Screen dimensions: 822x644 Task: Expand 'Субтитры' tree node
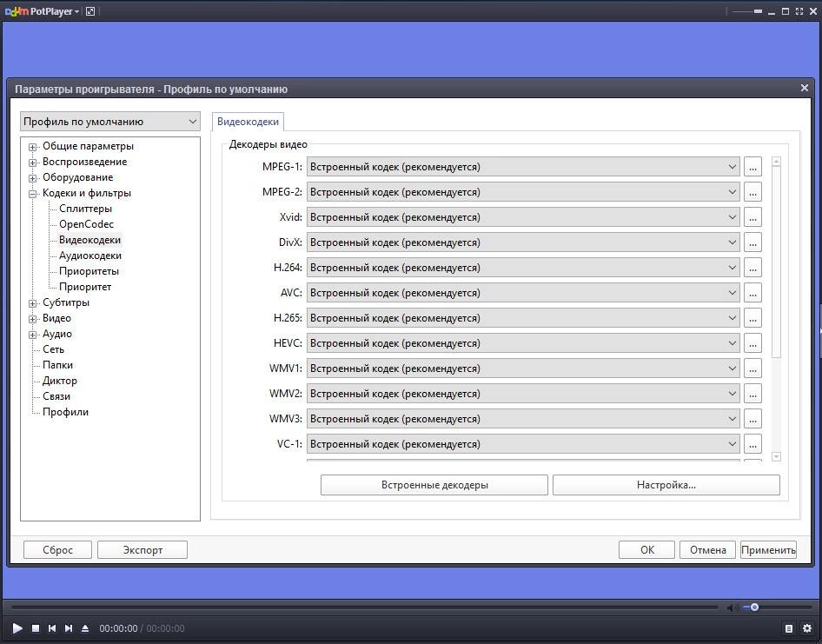(32, 303)
